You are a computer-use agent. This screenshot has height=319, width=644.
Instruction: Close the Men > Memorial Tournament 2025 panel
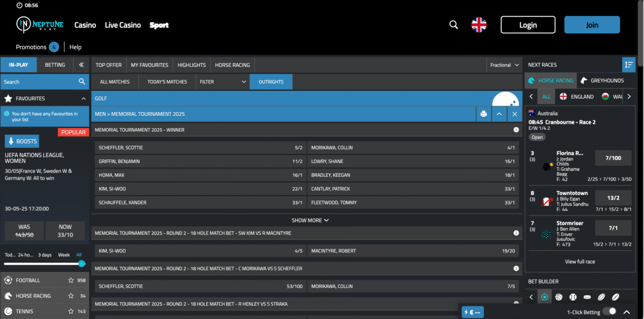coord(514,114)
